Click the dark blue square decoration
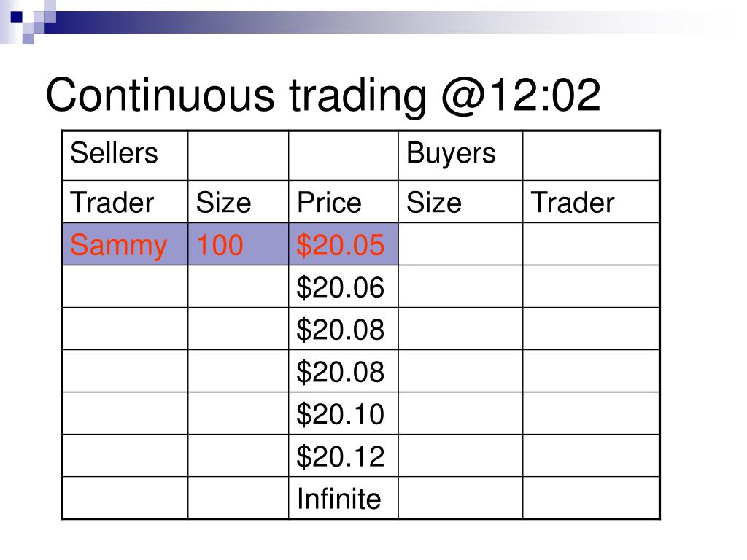The width and height of the screenshot is (747, 560). [17, 17]
